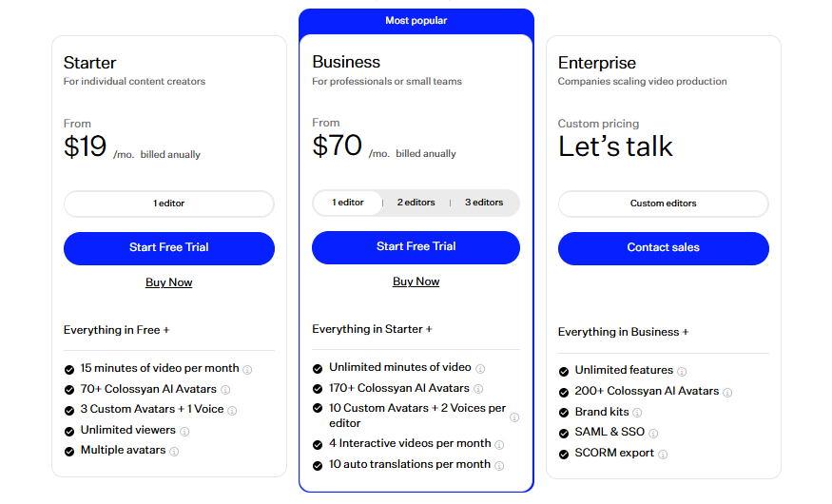
Task: Select the 1 editor option in Business plan
Action: [x=348, y=203]
